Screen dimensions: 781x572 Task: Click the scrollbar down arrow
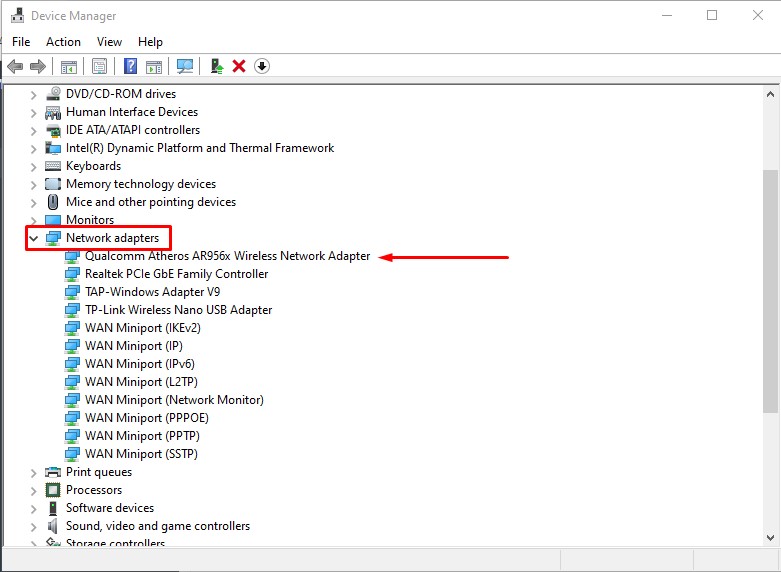(x=770, y=538)
